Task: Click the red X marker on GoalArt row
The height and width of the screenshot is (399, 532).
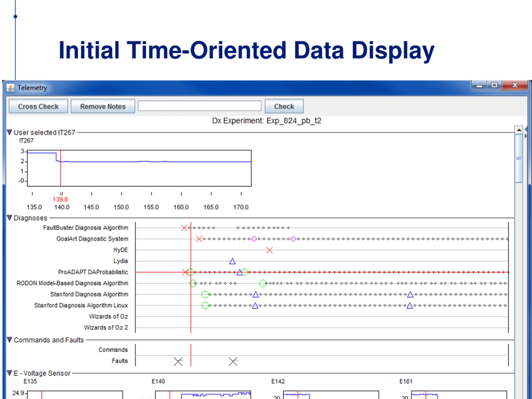Action: (x=199, y=239)
